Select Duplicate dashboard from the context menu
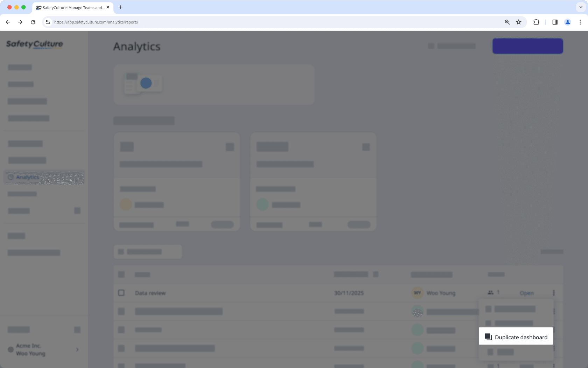 coord(516,337)
